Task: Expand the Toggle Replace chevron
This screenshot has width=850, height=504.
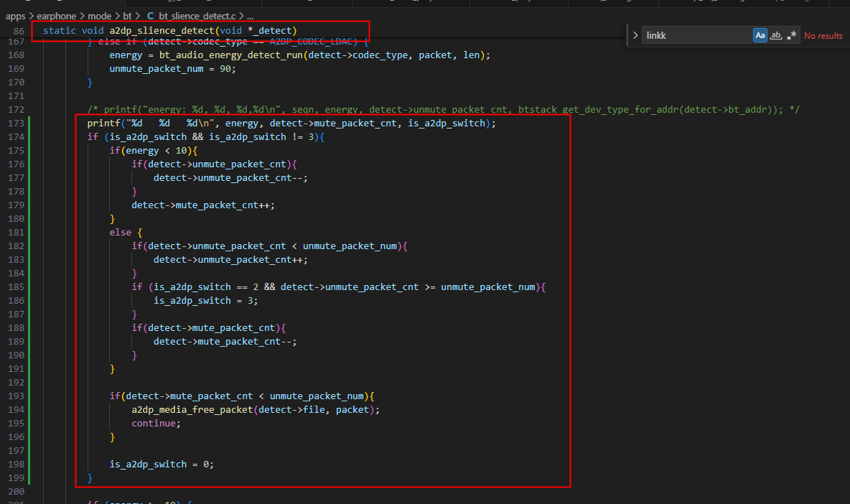Action: pyautogui.click(x=635, y=35)
